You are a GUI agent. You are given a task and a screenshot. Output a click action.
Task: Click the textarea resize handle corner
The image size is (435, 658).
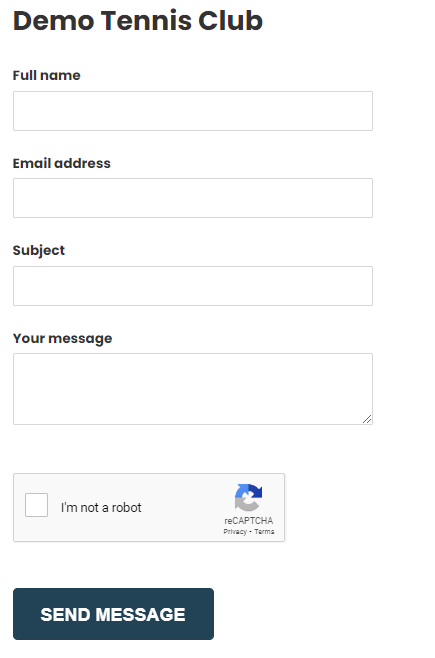pyautogui.click(x=367, y=419)
